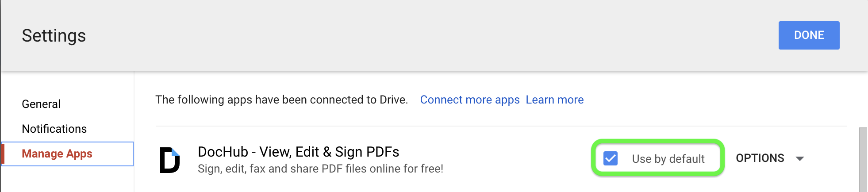Open the OPTIONS menu for DocHub
The height and width of the screenshot is (192, 868).
tap(760, 158)
